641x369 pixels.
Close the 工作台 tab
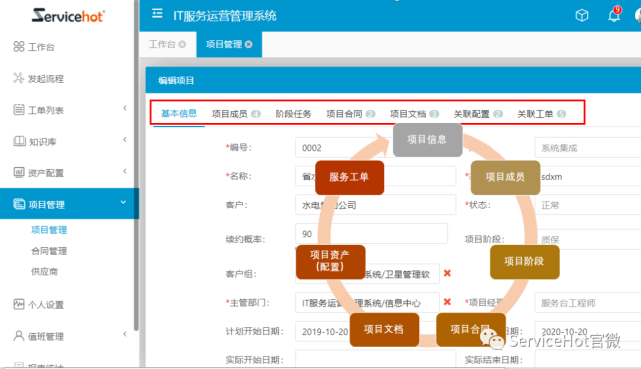coord(182,45)
